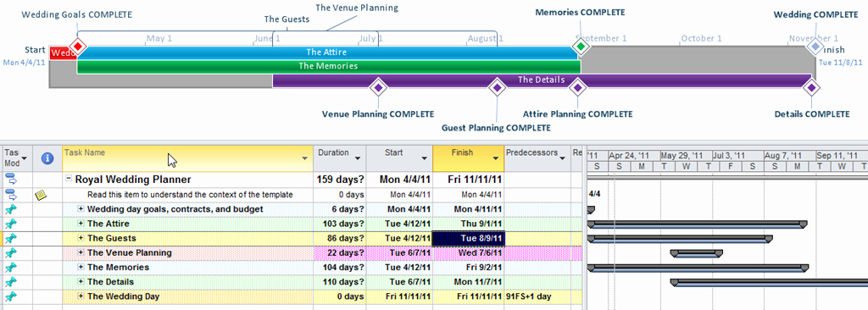The width and height of the screenshot is (868, 310).
Task: Expand The Memories summary task
Action: coord(81,267)
